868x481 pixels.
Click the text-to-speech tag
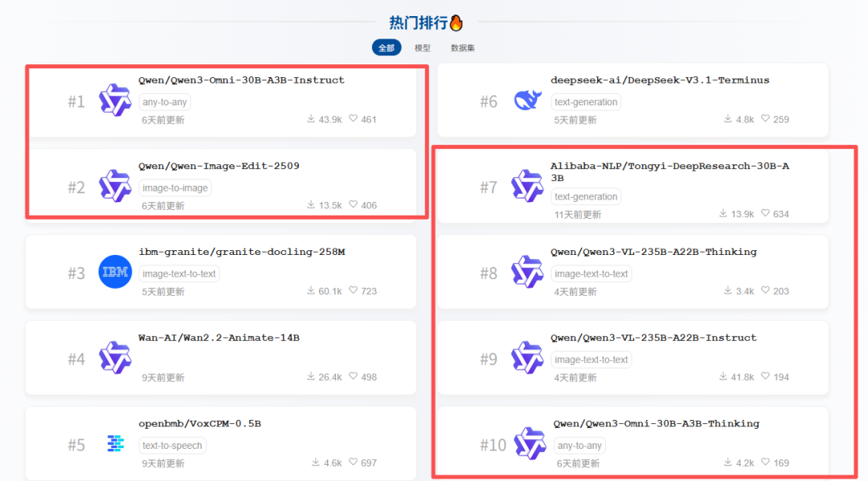[172, 446]
